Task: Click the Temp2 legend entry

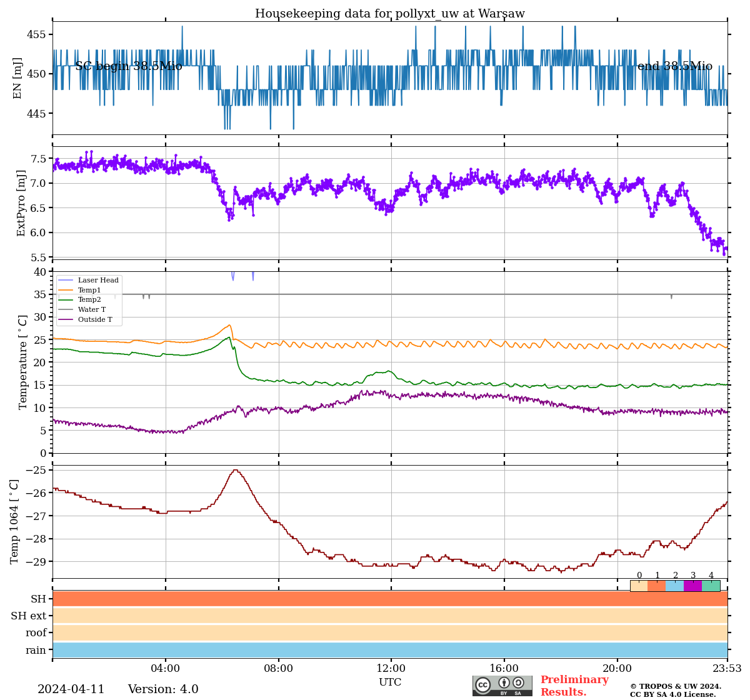Action: tap(79, 300)
